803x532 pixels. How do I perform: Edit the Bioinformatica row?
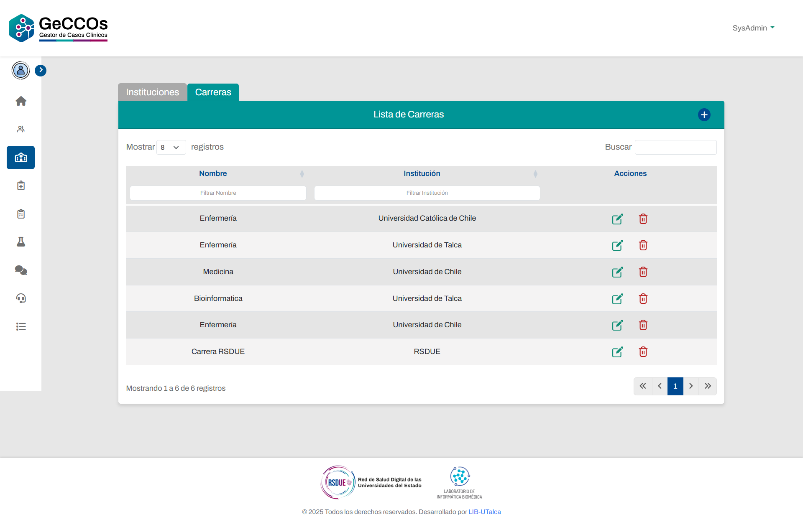[x=618, y=299]
